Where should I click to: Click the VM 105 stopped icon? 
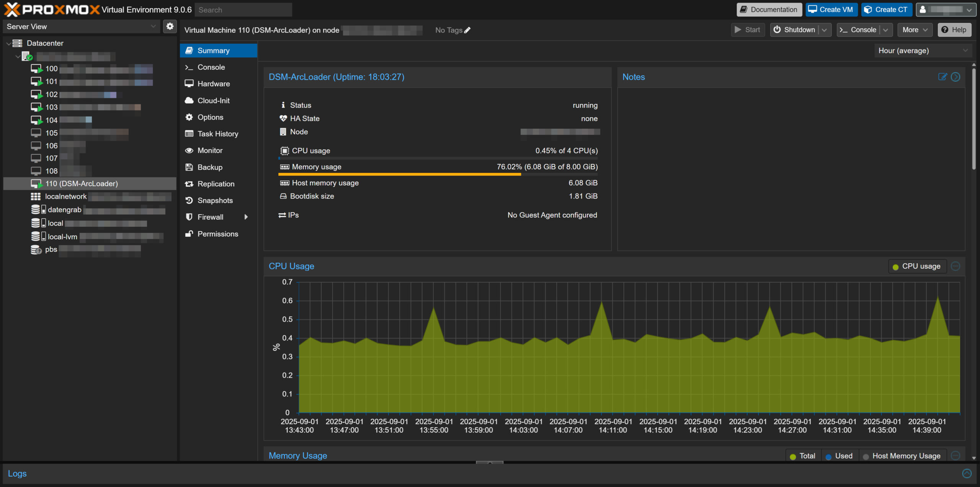point(36,133)
